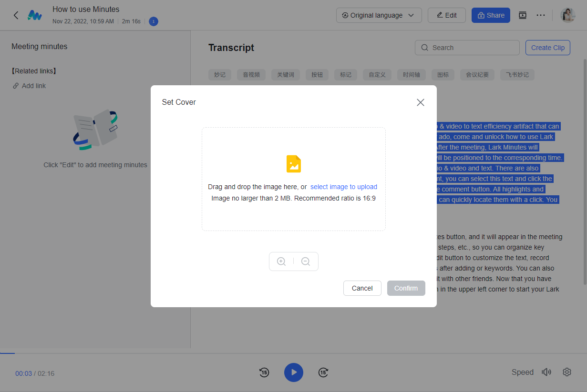This screenshot has width=587, height=392.
Task: Click the back arrow icon
Action: (x=16, y=15)
